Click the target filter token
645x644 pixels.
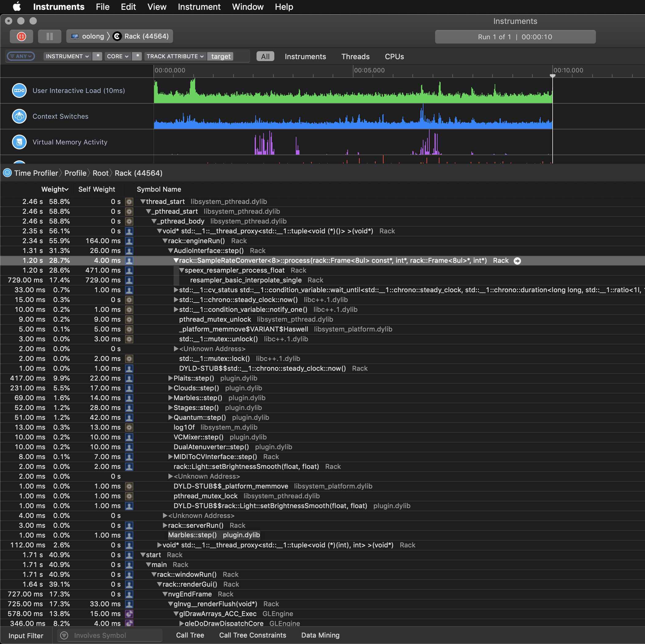click(221, 56)
